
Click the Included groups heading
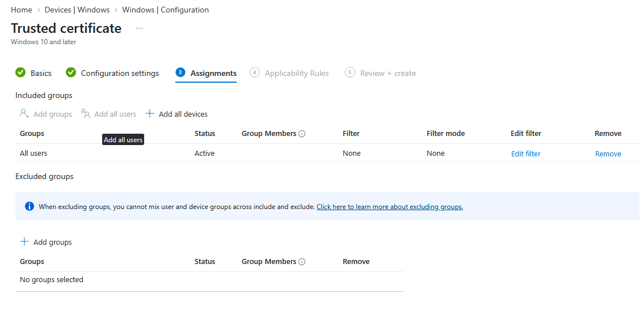(44, 96)
